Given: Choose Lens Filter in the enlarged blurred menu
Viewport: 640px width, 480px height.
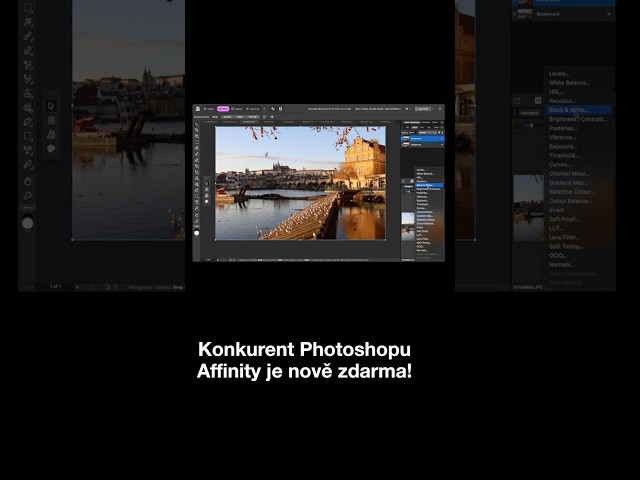Looking at the screenshot, I should coord(564,237).
